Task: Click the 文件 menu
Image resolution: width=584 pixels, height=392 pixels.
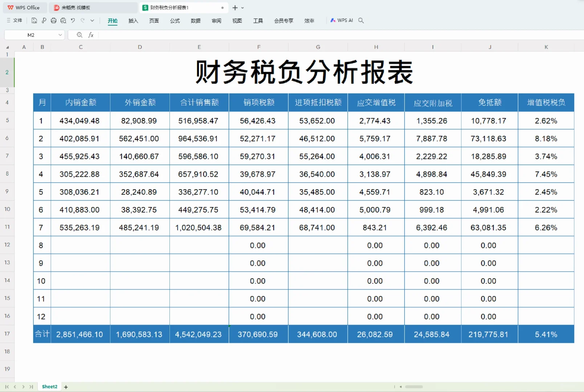Action: 17,20
